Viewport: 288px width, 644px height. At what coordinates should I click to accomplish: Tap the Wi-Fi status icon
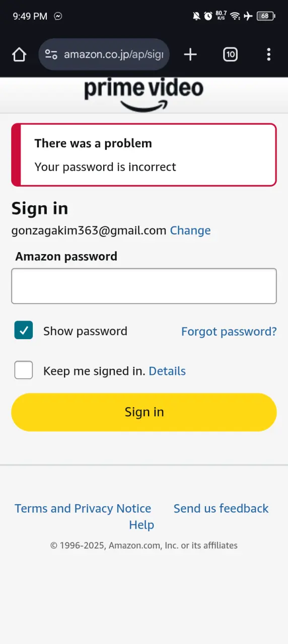[x=235, y=16]
